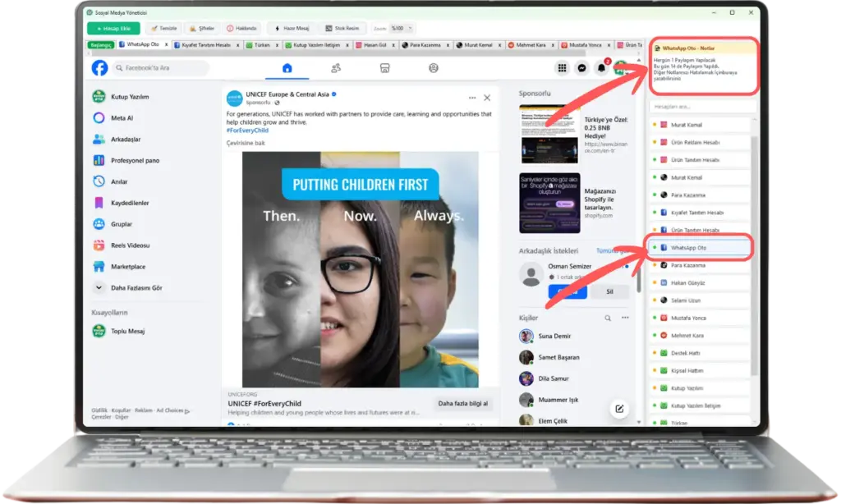Open the Facebook menu grid icon
The image size is (841, 504).
562,68
